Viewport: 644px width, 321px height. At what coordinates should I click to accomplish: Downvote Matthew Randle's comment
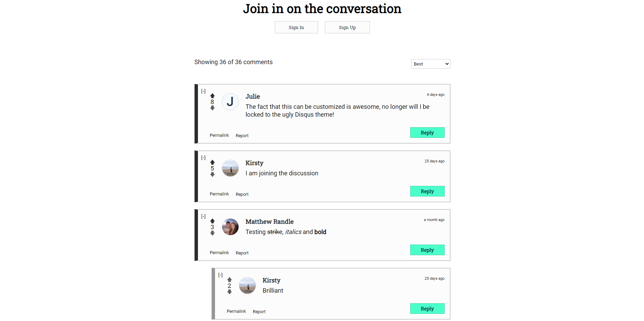point(212,233)
